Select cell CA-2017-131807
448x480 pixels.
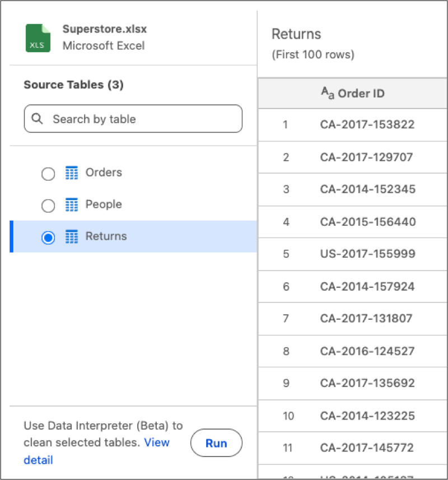[x=366, y=319]
